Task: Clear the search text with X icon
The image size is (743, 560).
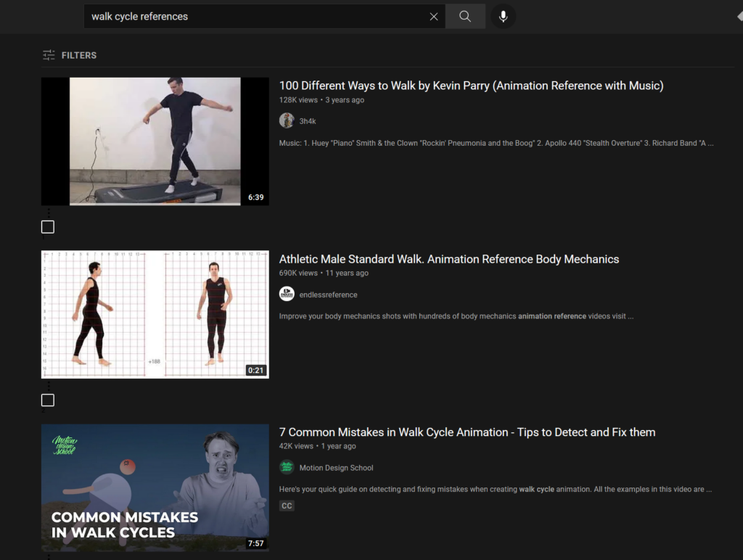Action: [x=434, y=17]
